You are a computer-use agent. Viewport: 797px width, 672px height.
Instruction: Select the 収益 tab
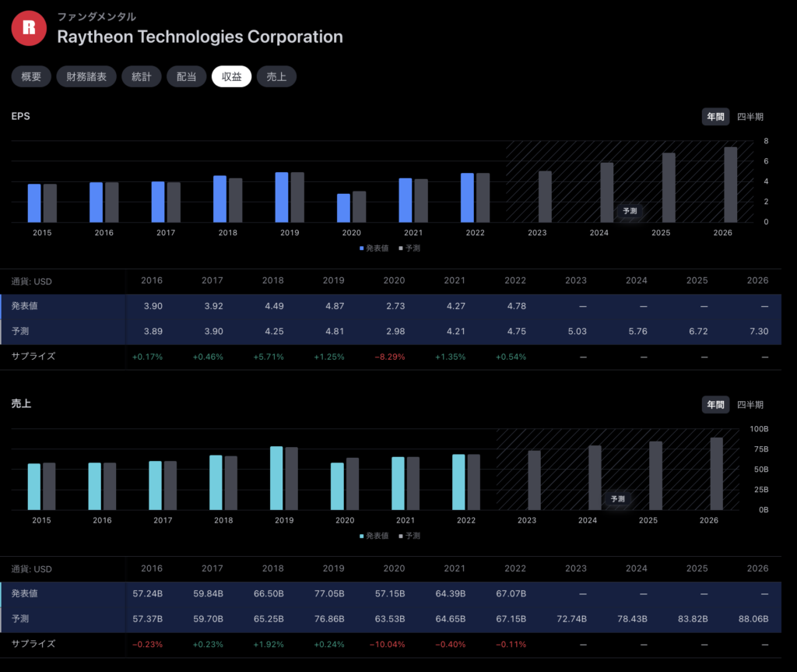[x=232, y=77]
